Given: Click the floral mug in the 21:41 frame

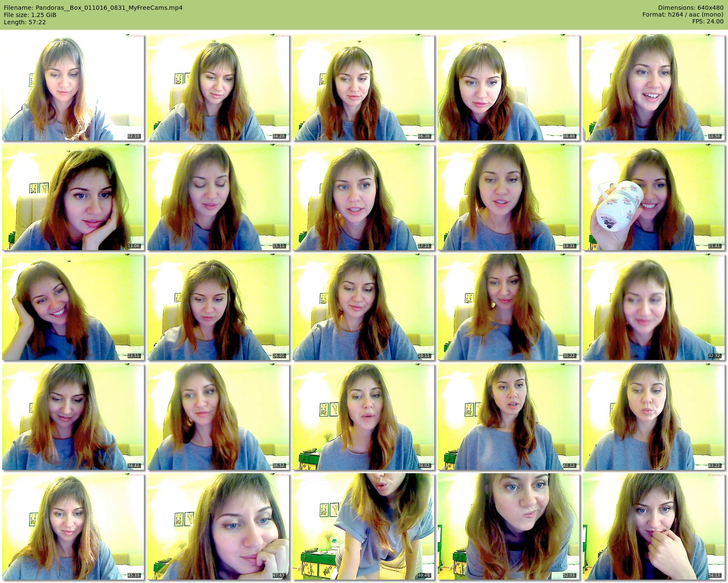Looking at the screenshot, I should (x=619, y=206).
